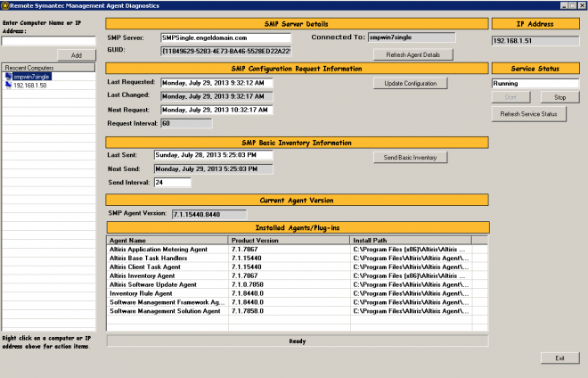This screenshot has width=588, height=378.
Task: Click the Ready status bar
Action: point(298,341)
